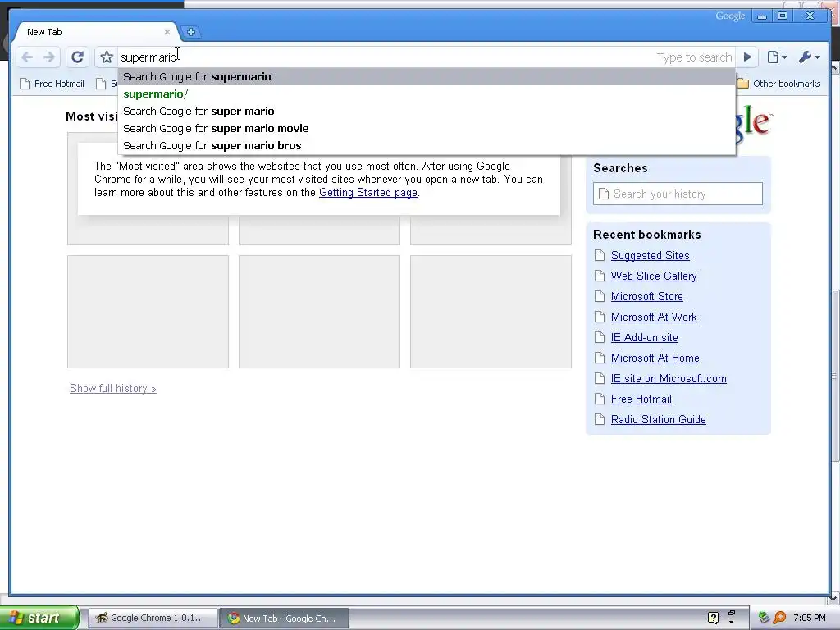This screenshot has width=840, height=630.
Task: Click the page icon beside Radio Station Guide
Action: 600,419
